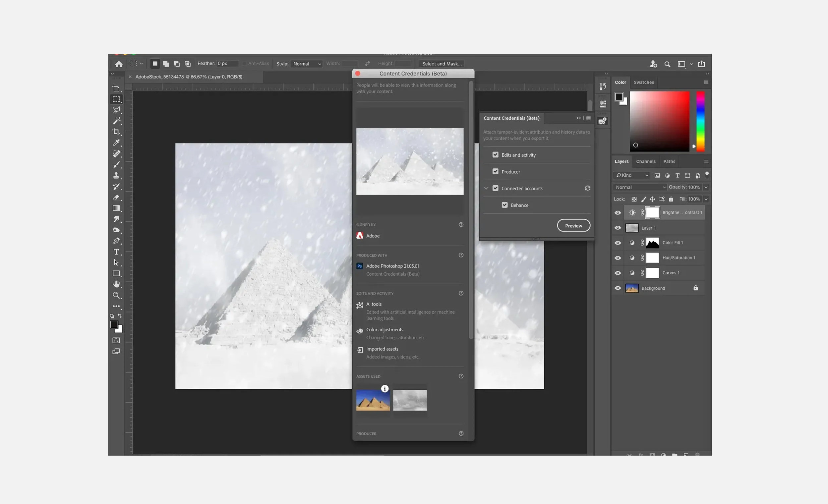Select the Zoom tool
Viewport: 828px width, 504px height.
pyautogui.click(x=116, y=295)
